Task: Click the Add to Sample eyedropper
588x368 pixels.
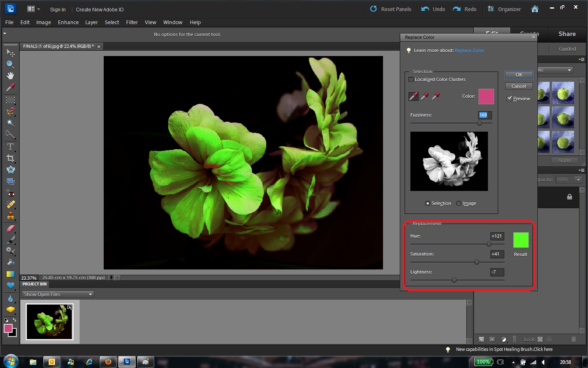Action: tap(425, 96)
